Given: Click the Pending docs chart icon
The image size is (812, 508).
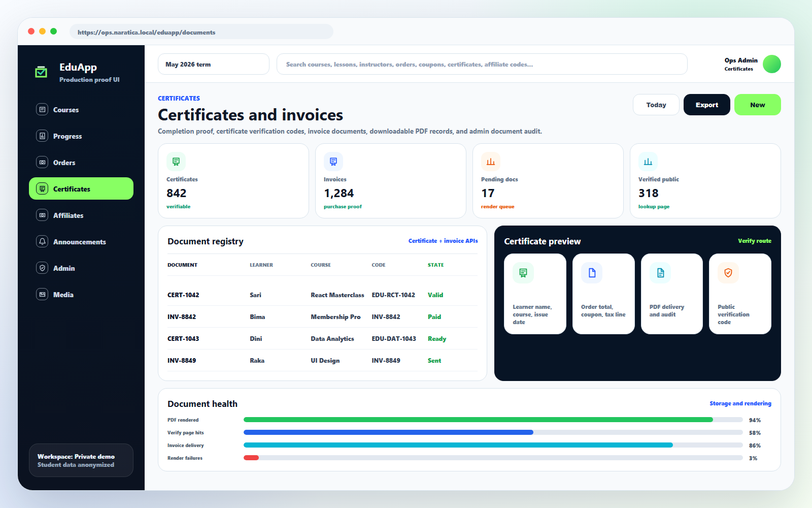Looking at the screenshot, I should point(491,162).
